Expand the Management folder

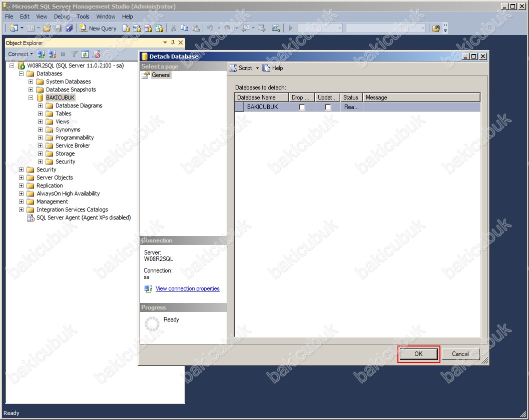click(x=21, y=201)
